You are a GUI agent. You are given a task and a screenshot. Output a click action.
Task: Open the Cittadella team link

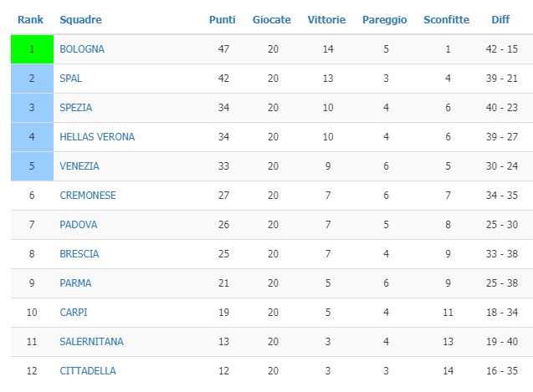[88, 370]
